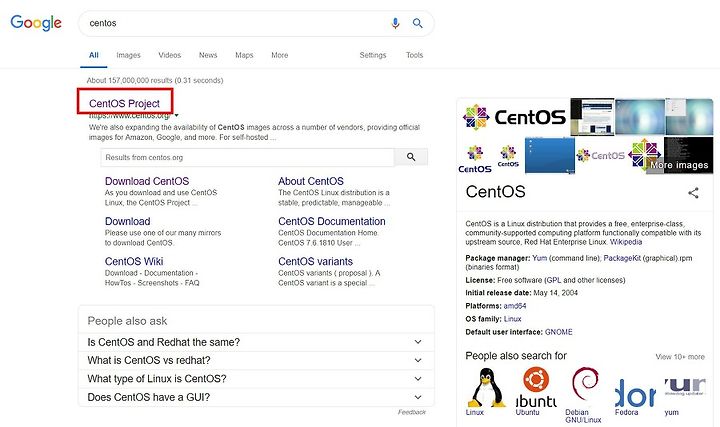Open dropdown arrow beside centos.org URL
Viewport: 720px width, 427px height.
(x=177, y=115)
